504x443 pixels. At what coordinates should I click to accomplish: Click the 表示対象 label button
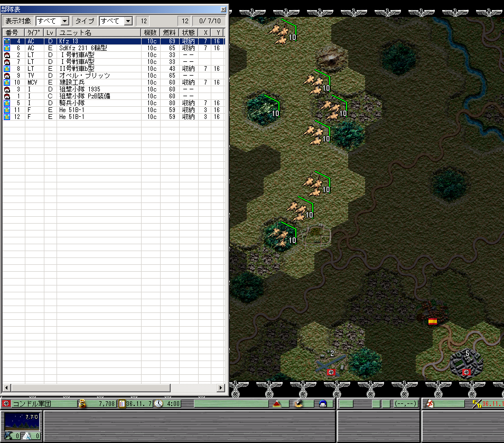(18, 21)
